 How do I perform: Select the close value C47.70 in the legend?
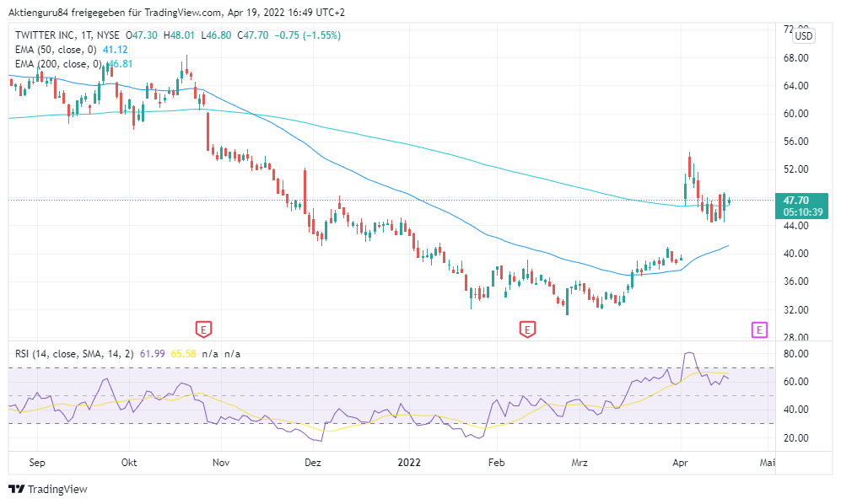click(253, 35)
